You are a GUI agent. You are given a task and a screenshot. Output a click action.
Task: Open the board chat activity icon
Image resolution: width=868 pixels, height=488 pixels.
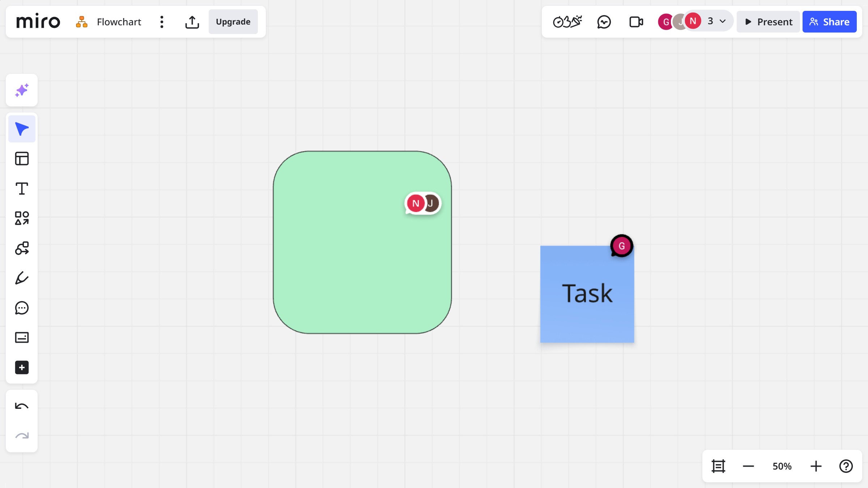click(x=604, y=22)
